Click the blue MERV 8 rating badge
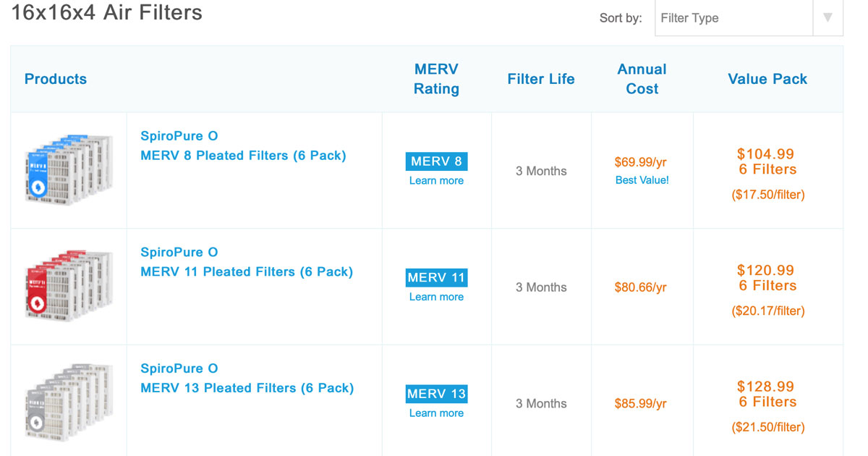This screenshot has height=456, width=868. pos(436,161)
